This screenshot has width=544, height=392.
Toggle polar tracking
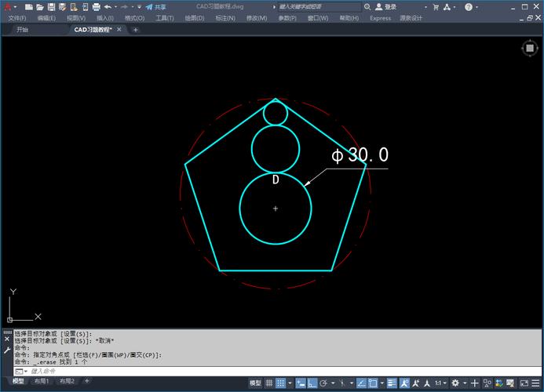(x=323, y=383)
